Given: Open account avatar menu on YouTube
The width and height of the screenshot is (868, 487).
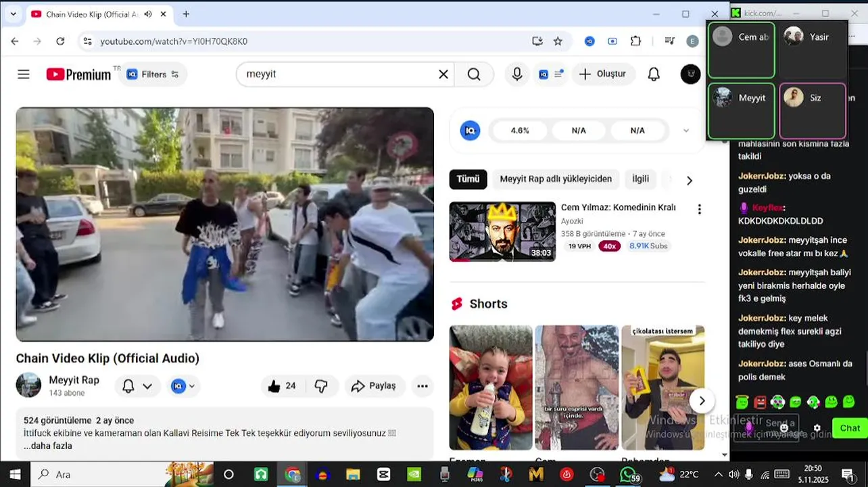Looking at the screenshot, I should pos(690,74).
